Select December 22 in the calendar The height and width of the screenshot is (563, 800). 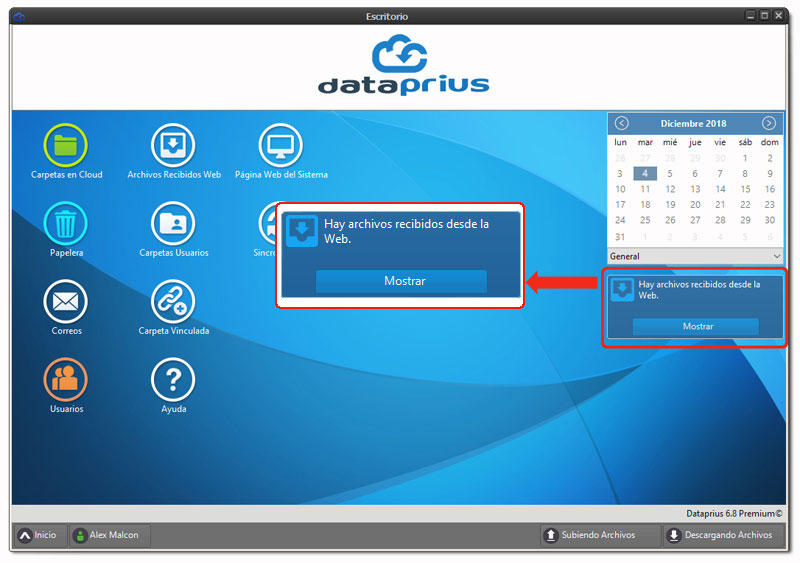coord(745,205)
